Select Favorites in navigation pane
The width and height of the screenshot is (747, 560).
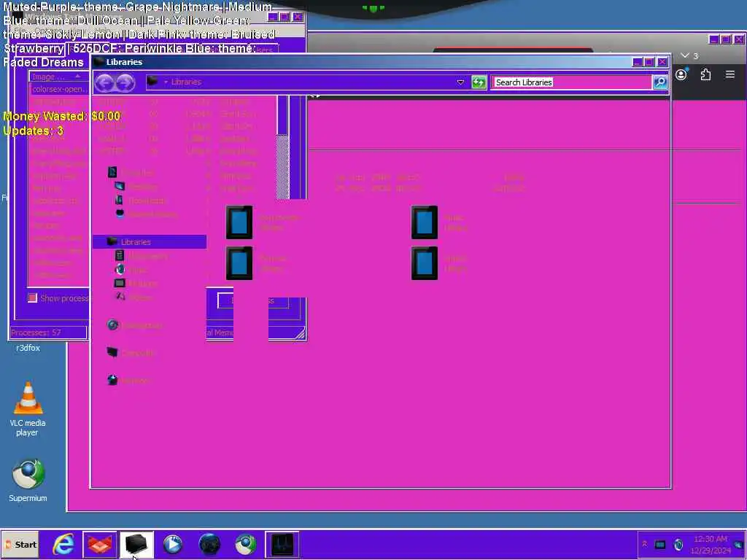coord(131,172)
